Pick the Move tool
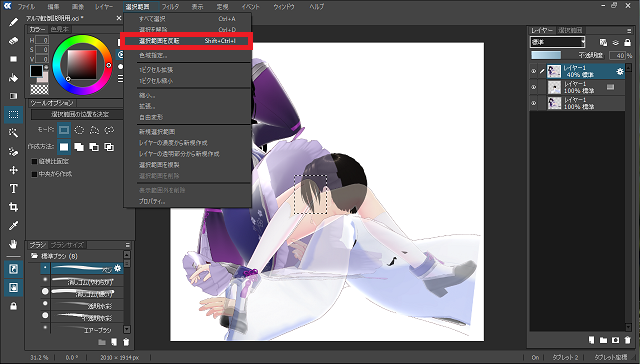640x364 pixels. click(13, 170)
